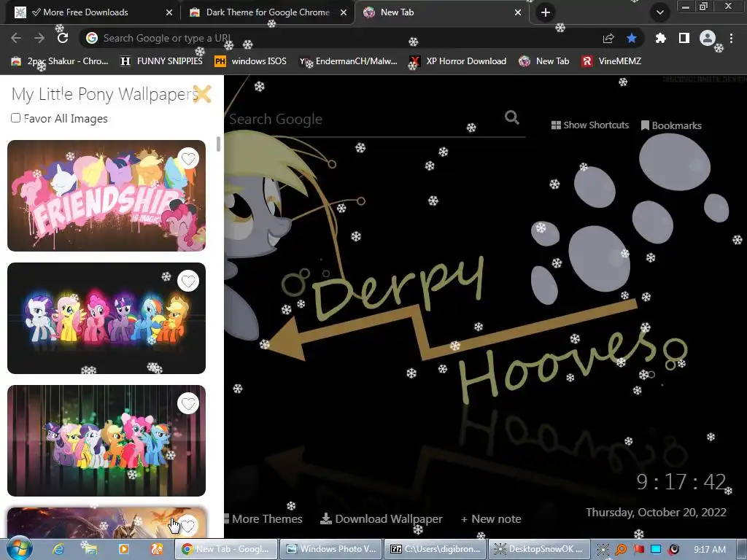This screenshot has width=747, height=560.
Task: Click the orange magnifier tray icon
Action: 621,550
